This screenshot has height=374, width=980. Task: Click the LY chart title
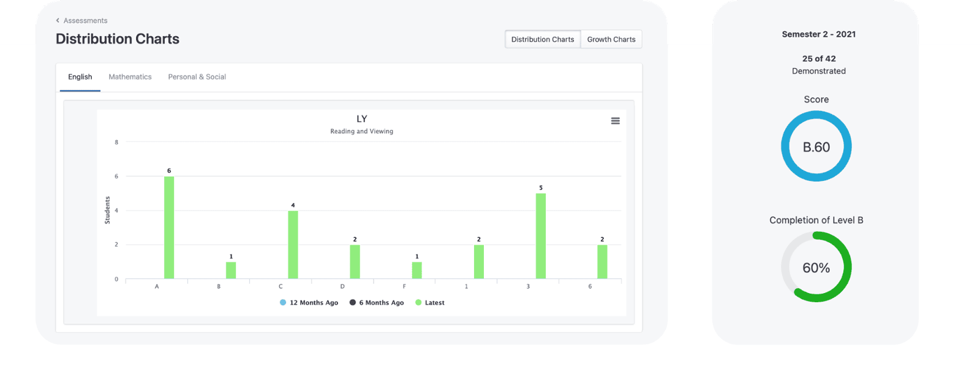click(361, 119)
